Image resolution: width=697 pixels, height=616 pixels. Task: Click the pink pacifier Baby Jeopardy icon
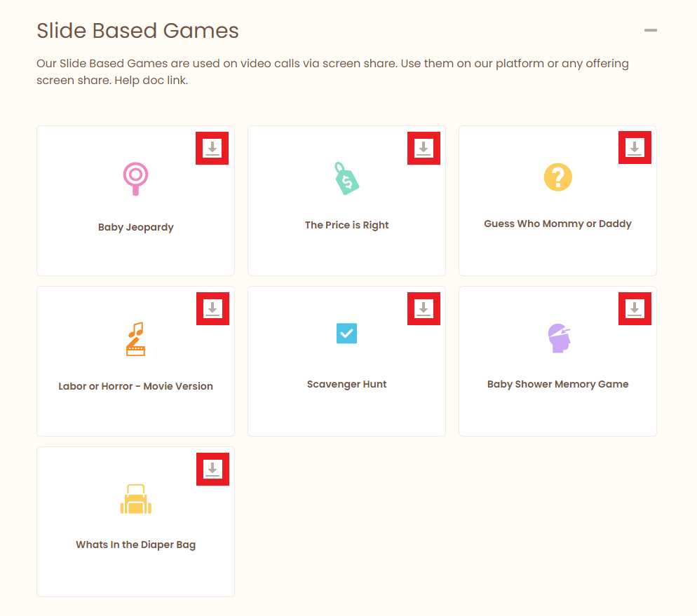[135, 178]
